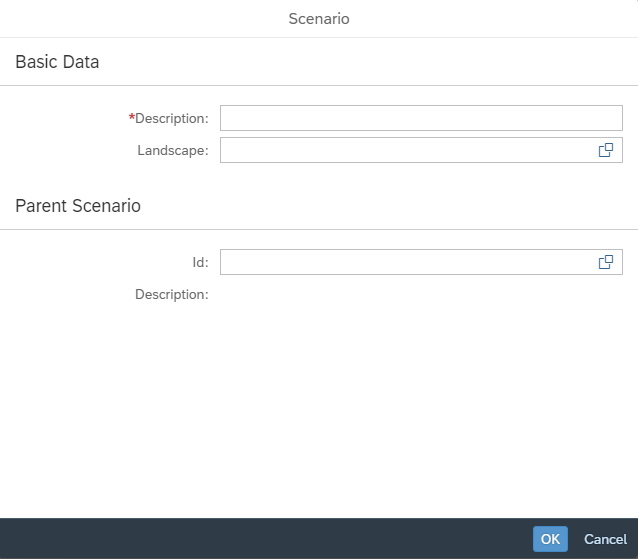Click the divider line below Basic Data

(319, 86)
